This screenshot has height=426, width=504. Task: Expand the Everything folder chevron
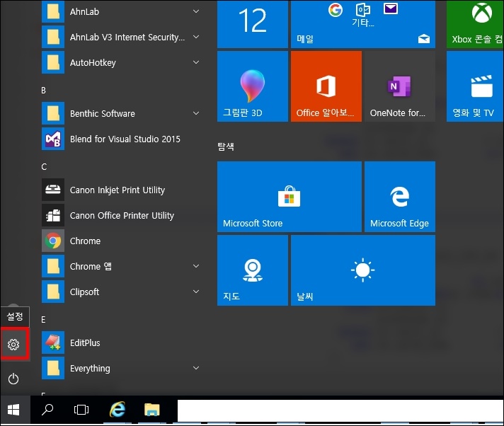click(x=196, y=368)
